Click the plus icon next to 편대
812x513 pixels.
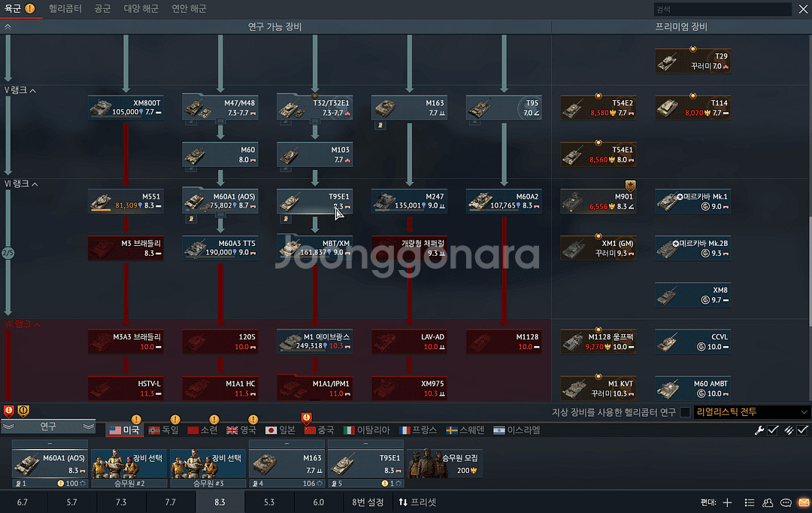tap(727, 502)
